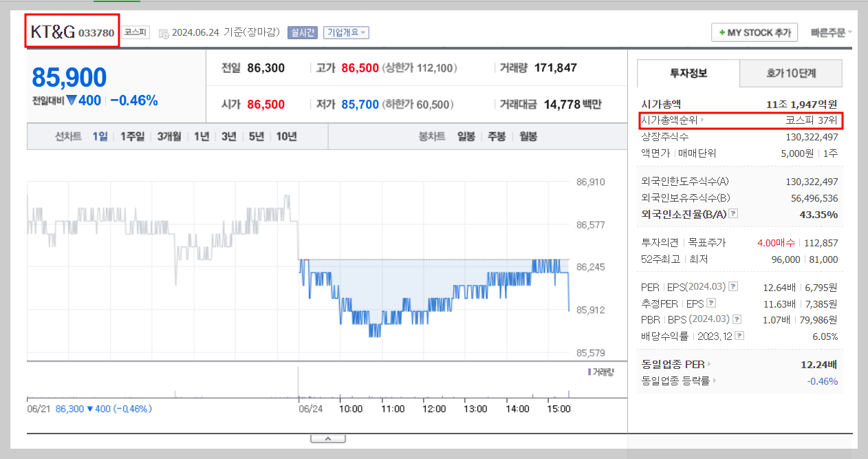
Task: Show the 월봉 monthly candle chart
Action: [x=528, y=136]
